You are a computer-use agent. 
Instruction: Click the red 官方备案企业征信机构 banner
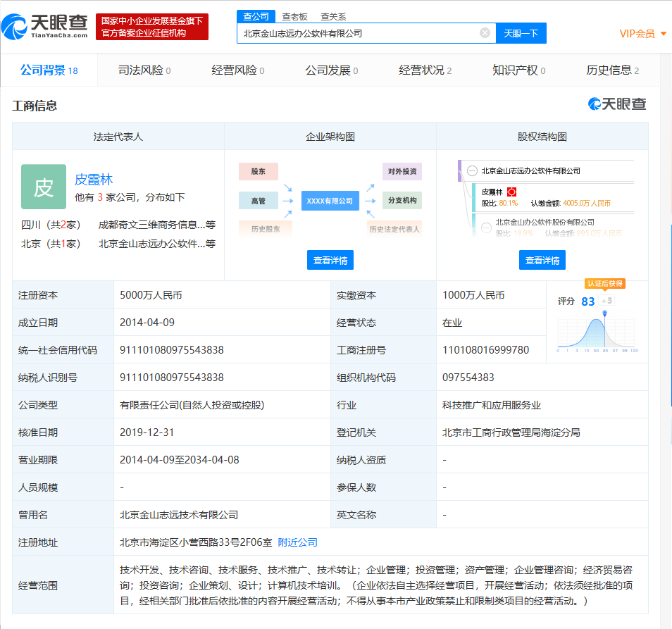point(152,27)
